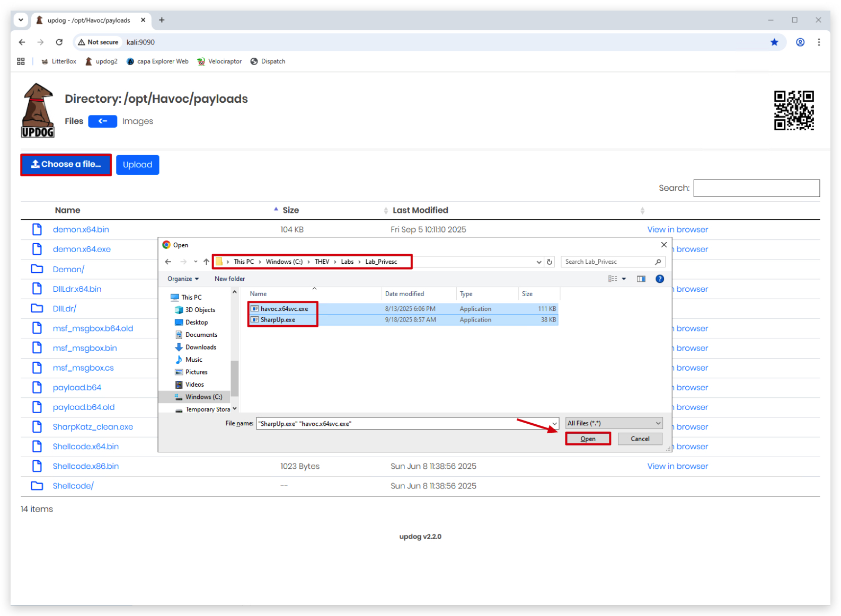841x616 pixels.
Task: Expand the change view options dropdown
Action: click(624, 279)
